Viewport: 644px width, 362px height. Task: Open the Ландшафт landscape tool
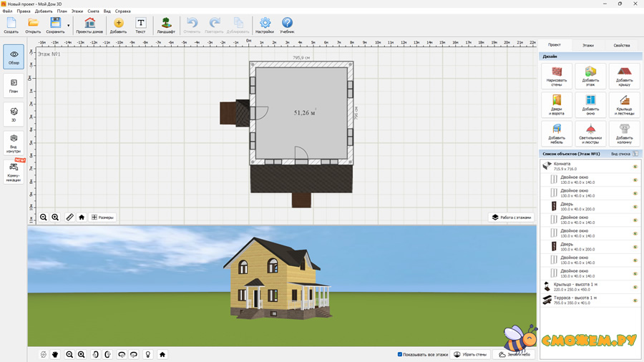click(166, 26)
